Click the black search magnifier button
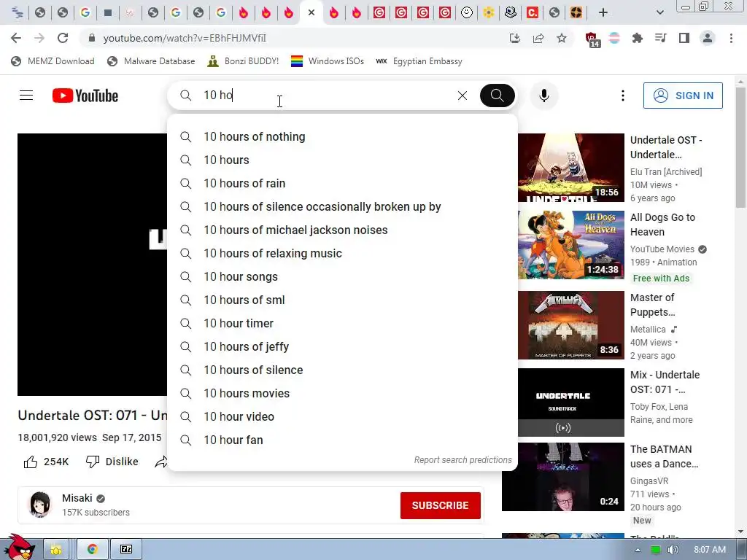 coord(497,96)
